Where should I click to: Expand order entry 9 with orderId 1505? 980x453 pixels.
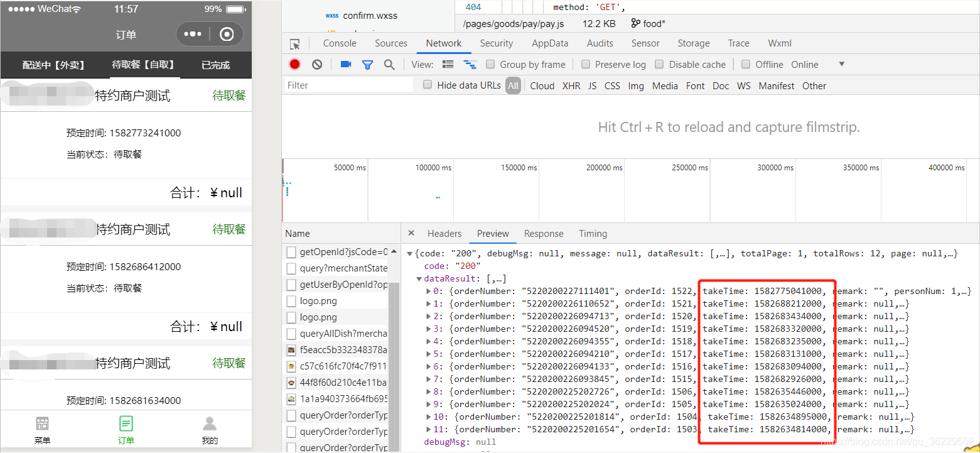429,405
